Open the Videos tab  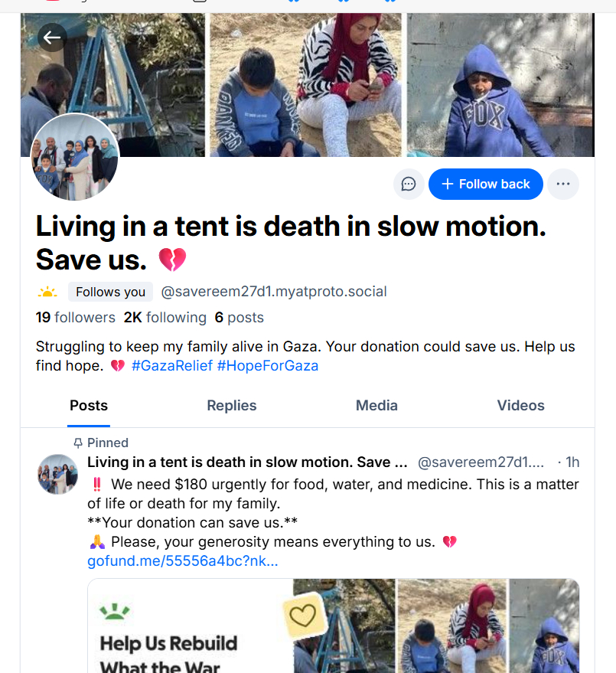pyautogui.click(x=520, y=406)
